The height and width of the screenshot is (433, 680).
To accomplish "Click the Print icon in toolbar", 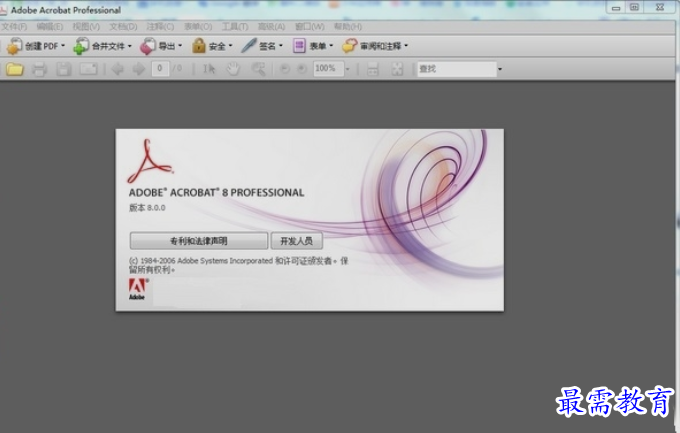I will [x=40, y=69].
